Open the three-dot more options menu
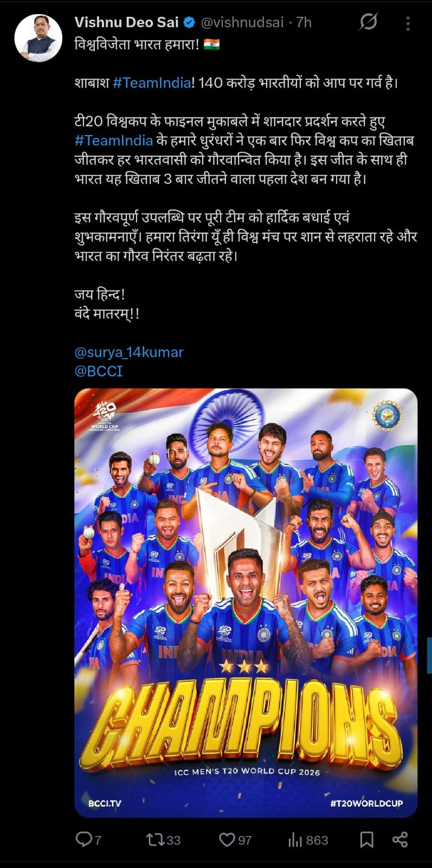The image size is (432, 868). pos(408,23)
